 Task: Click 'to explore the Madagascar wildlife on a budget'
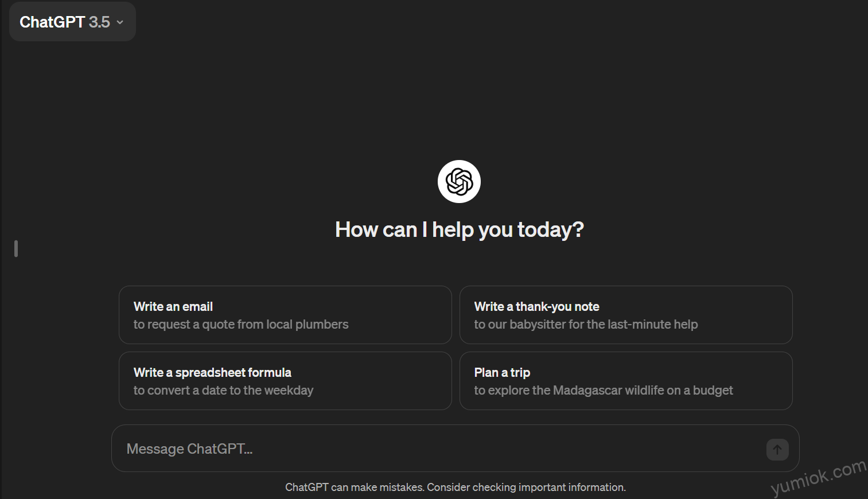point(604,391)
